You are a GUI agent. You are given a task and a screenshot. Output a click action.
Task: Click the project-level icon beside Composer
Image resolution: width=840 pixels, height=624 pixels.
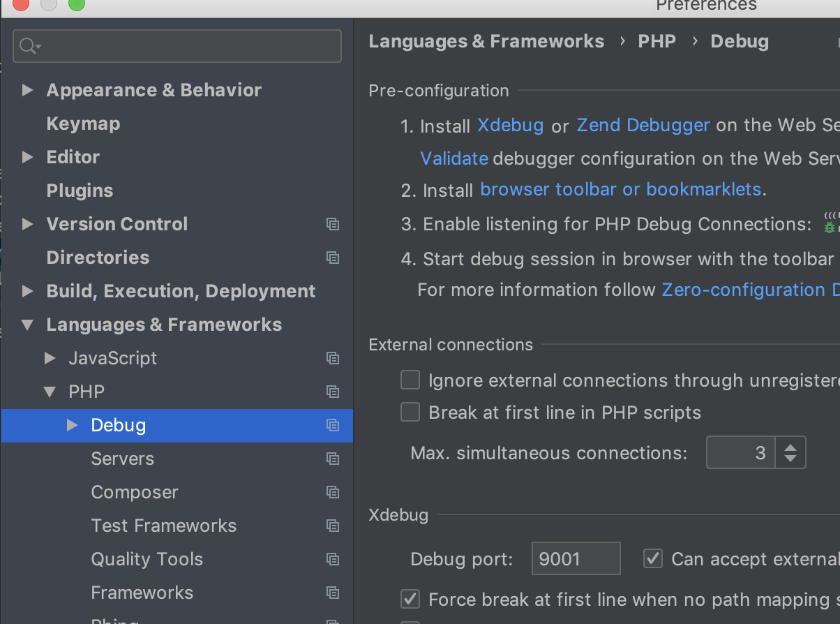coord(333,492)
